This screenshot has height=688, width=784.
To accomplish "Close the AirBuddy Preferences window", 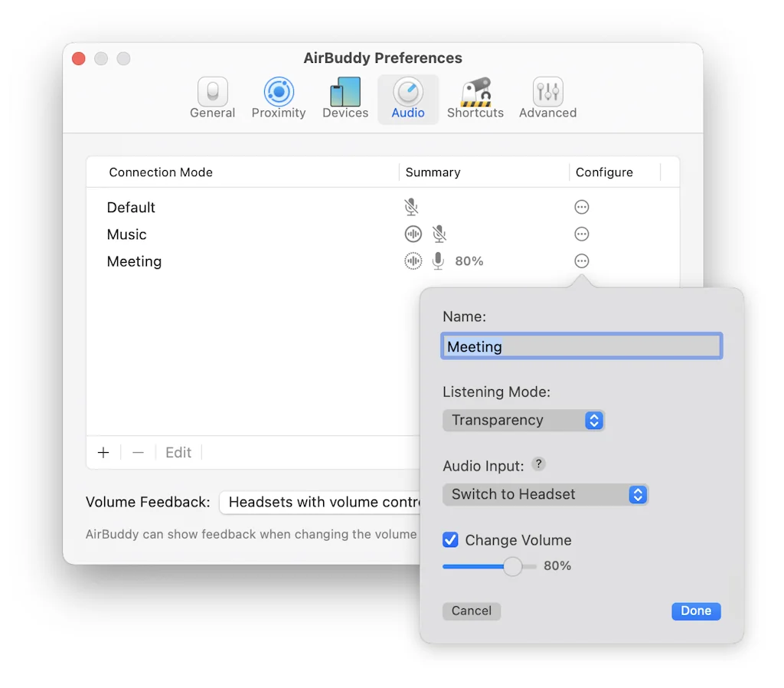I will coord(79,58).
